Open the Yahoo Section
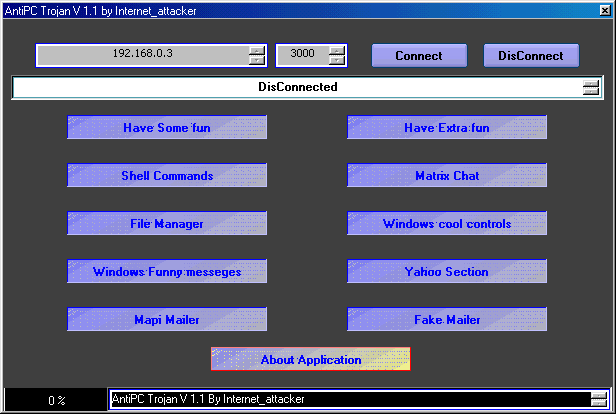The width and height of the screenshot is (616, 414). point(447,272)
